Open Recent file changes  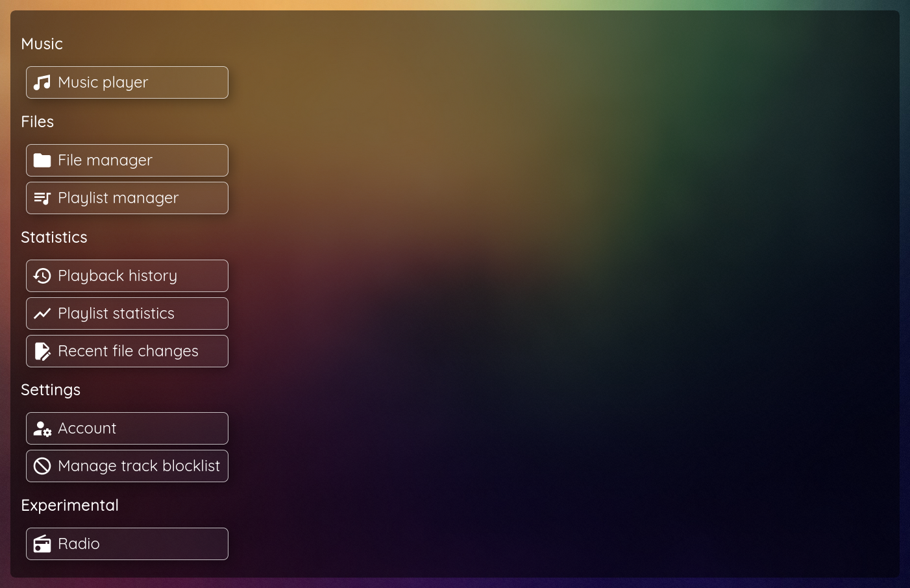(x=127, y=351)
